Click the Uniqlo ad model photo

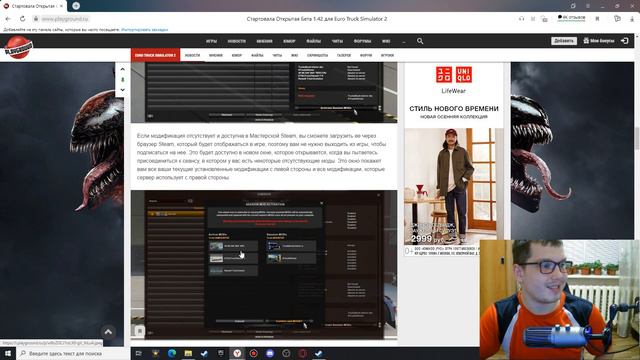pos(453,187)
